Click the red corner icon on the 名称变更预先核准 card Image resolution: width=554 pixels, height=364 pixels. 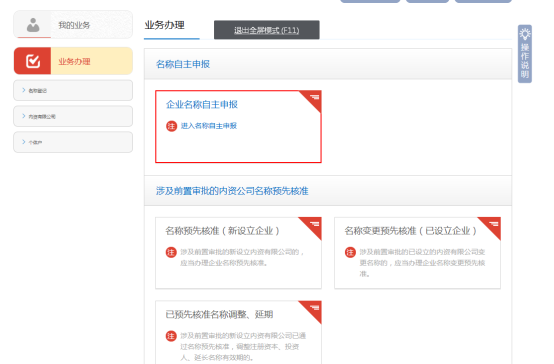492,226
